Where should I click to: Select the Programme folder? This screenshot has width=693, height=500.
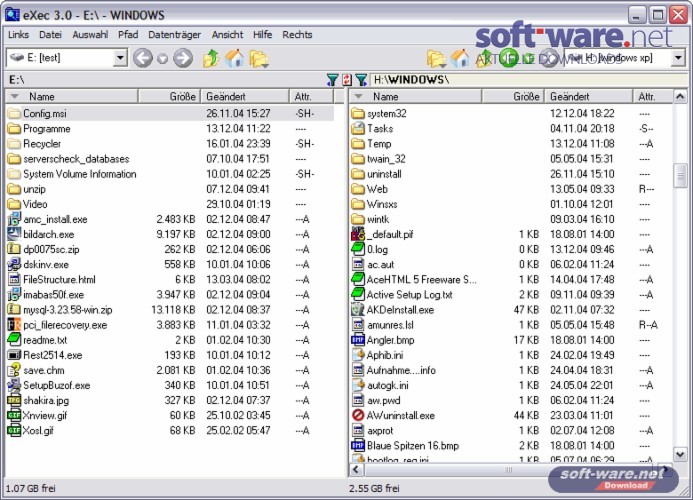pos(46,129)
